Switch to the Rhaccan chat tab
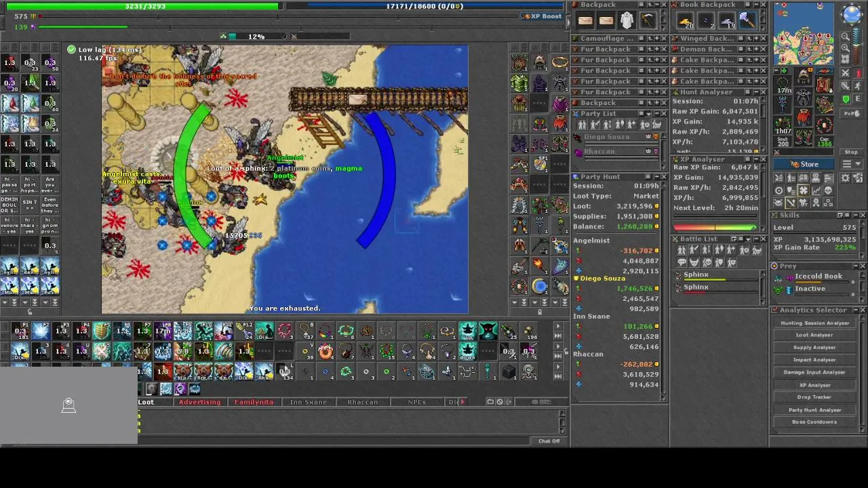868x488 pixels. pos(363,402)
